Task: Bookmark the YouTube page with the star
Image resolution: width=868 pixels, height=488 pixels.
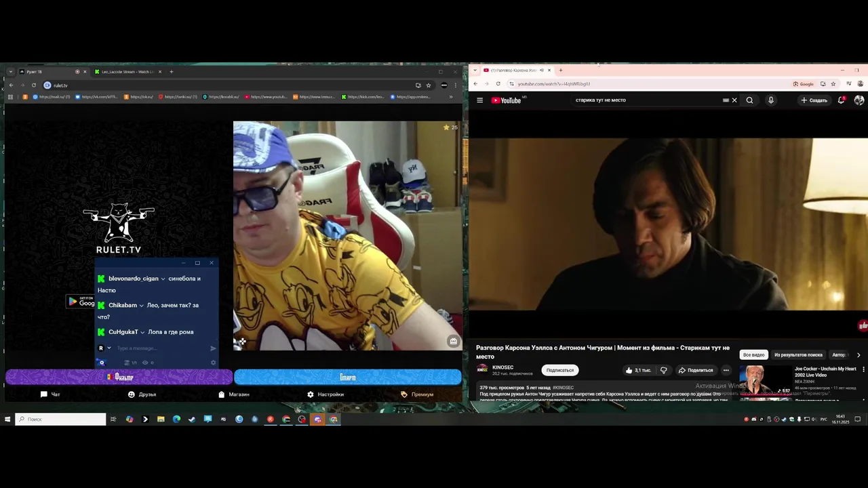Action: click(833, 84)
